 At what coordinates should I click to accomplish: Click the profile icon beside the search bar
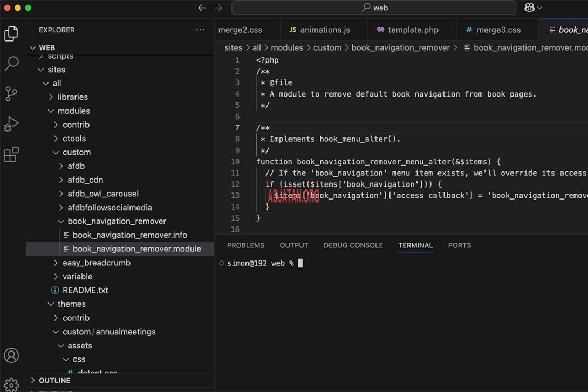pyautogui.click(x=531, y=8)
